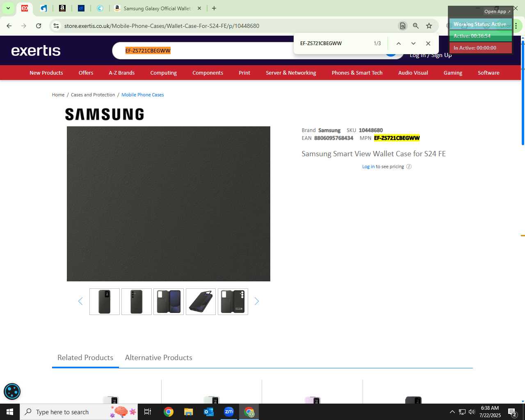Select the open wallet with phone thumbnail
This screenshot has width=525, height=420.
(169, 302)
